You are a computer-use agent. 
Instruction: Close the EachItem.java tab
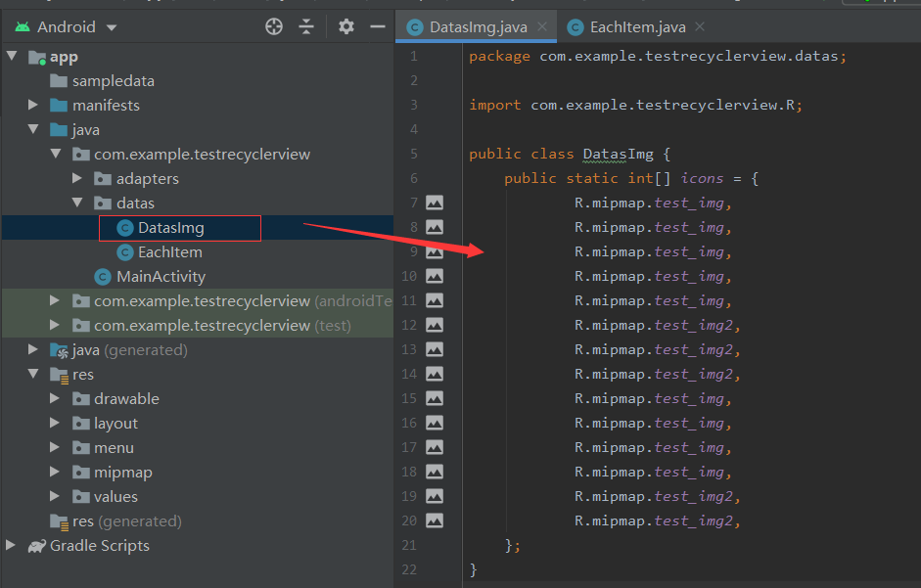click(x=700, y=26)
